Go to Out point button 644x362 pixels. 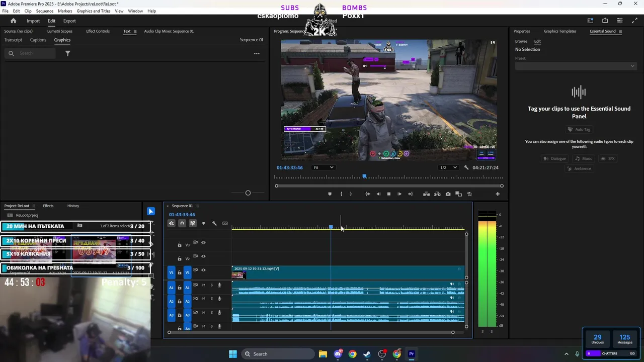tap(410, 194)
